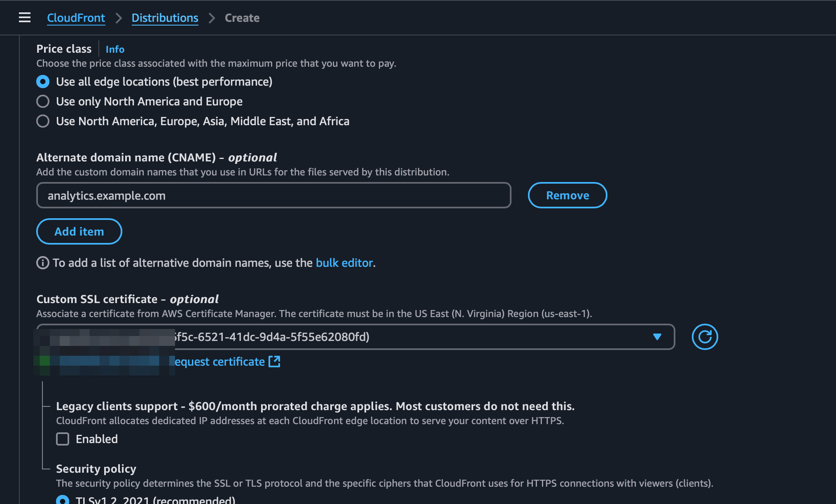Open Request certificate external link icon
This screenshot has height=504, width=836.
[x=274, y=362]
